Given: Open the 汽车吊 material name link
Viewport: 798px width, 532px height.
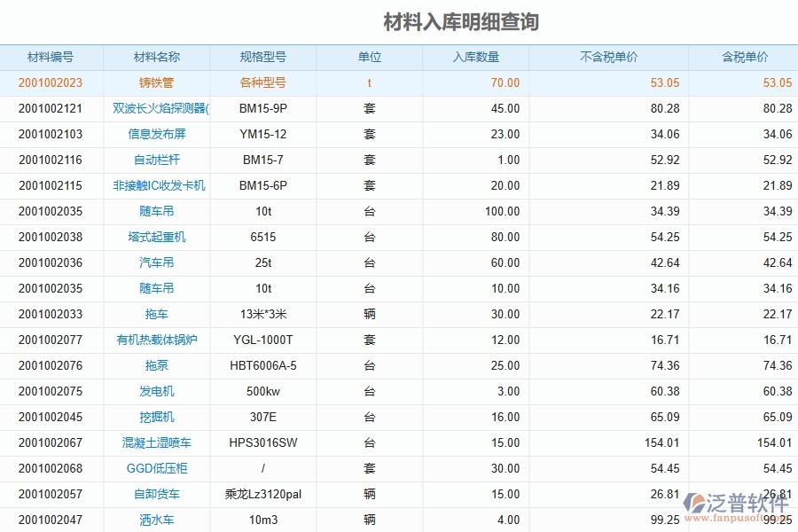Looking at the screenshot, I should tap(155, 262).
